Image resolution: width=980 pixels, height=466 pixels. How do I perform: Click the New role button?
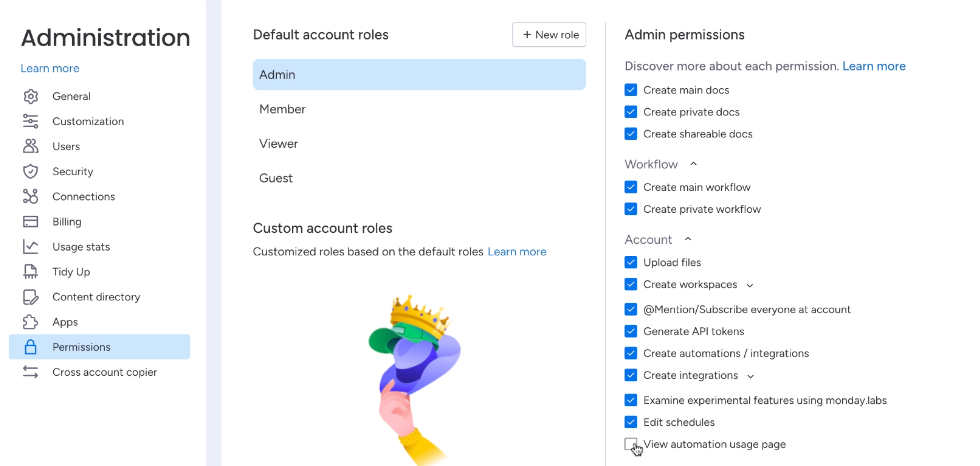click(549, 34)
